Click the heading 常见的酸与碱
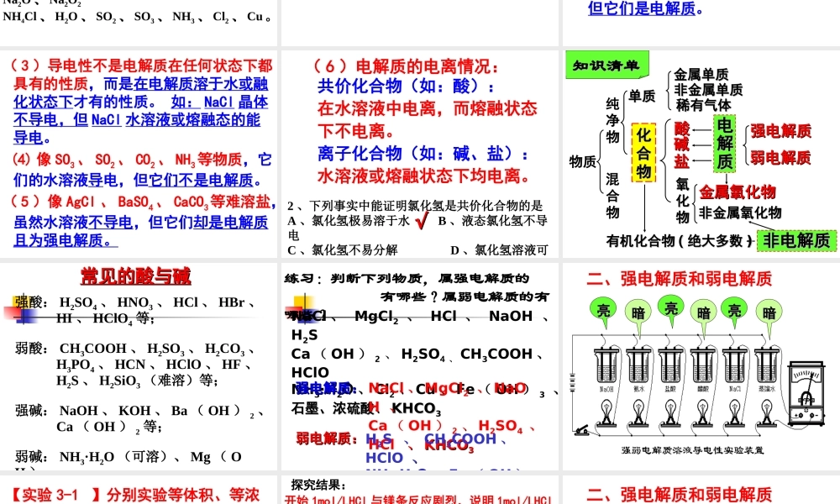 pyautogui.click(x=135, y=276)
